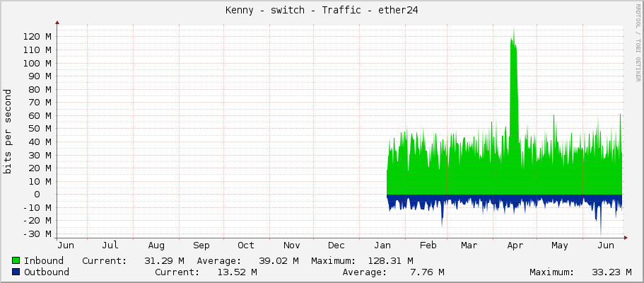Click the 'Aug' x-axis month label

click(156, 246)
